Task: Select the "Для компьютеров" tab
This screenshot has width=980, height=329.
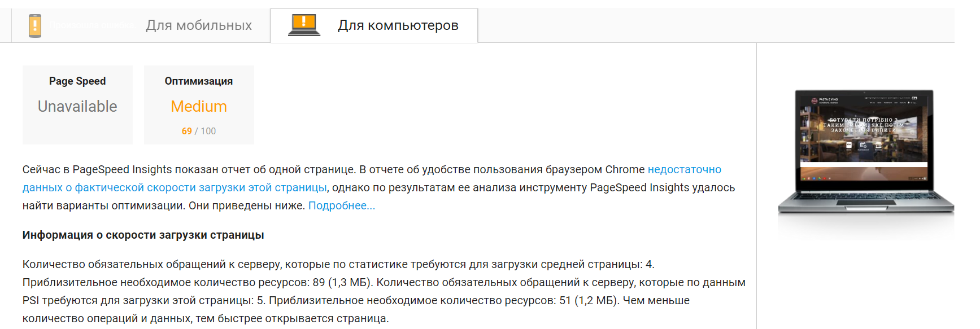Action: [x=398, y=25]
